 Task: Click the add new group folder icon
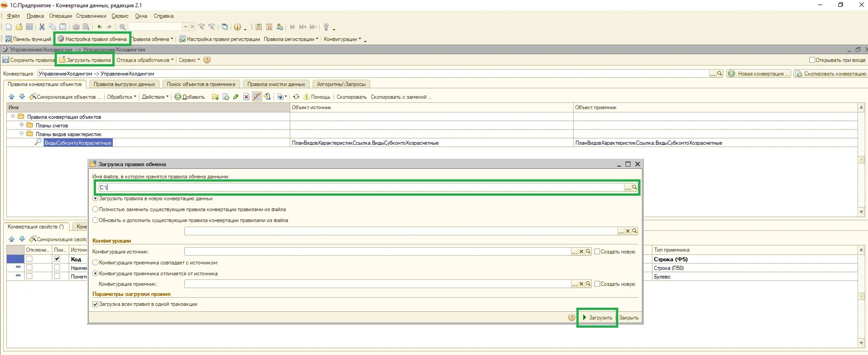[x=215, y=96]
